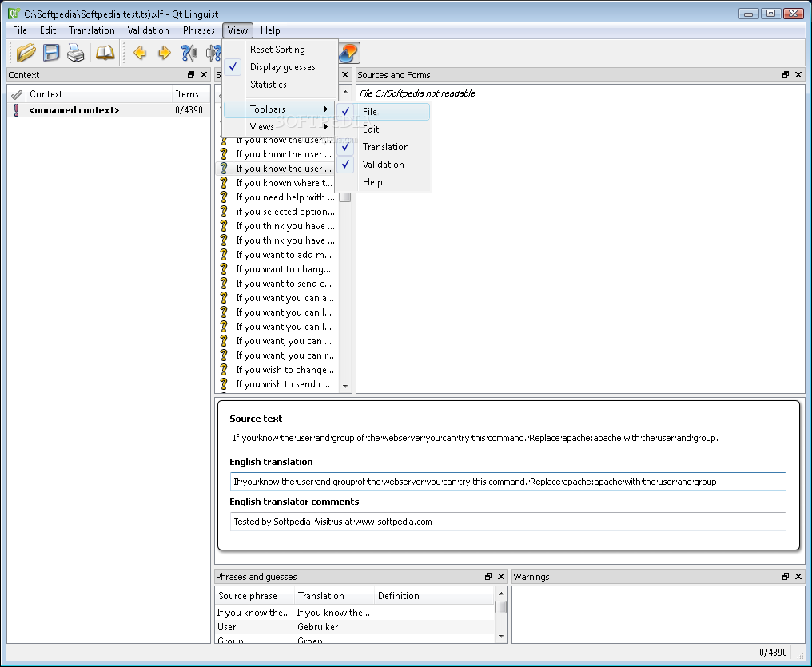Open the Edit menu
Viewport: 812px width, 667px height.
48,30
